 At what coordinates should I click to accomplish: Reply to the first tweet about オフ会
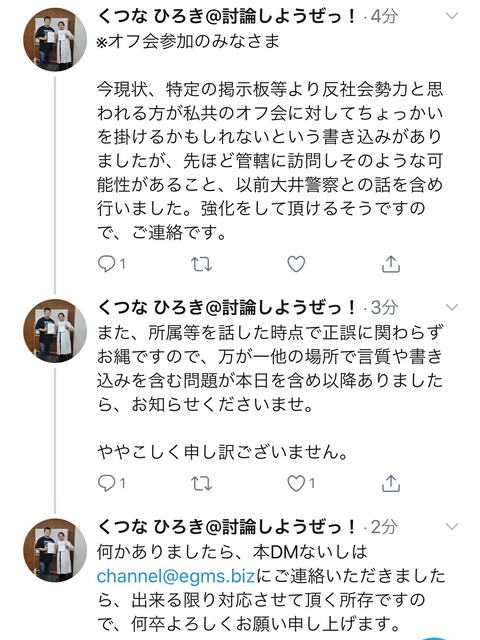[x=111, y=264]
